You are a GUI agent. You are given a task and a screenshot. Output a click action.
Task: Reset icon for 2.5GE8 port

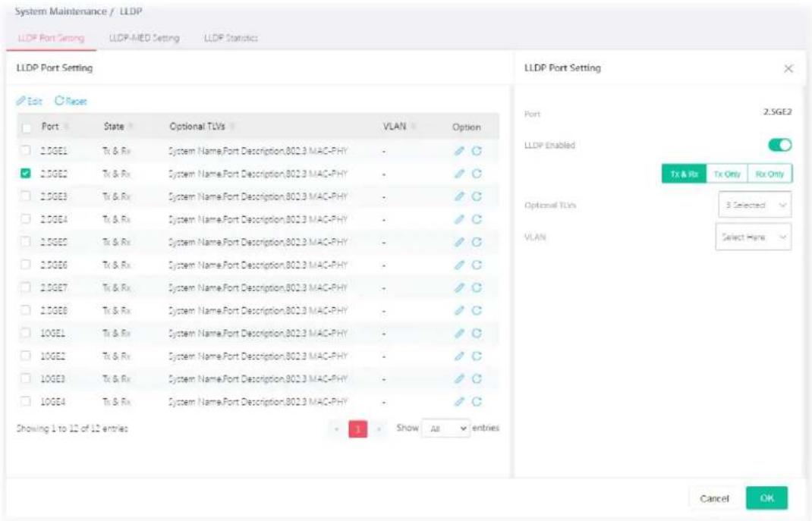[x=477, y=310]
